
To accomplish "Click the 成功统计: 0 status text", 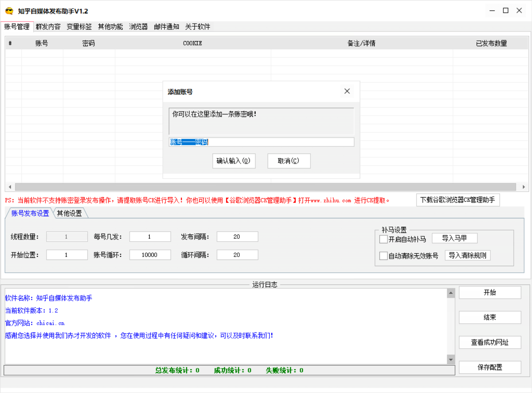I will coord(233,370).
